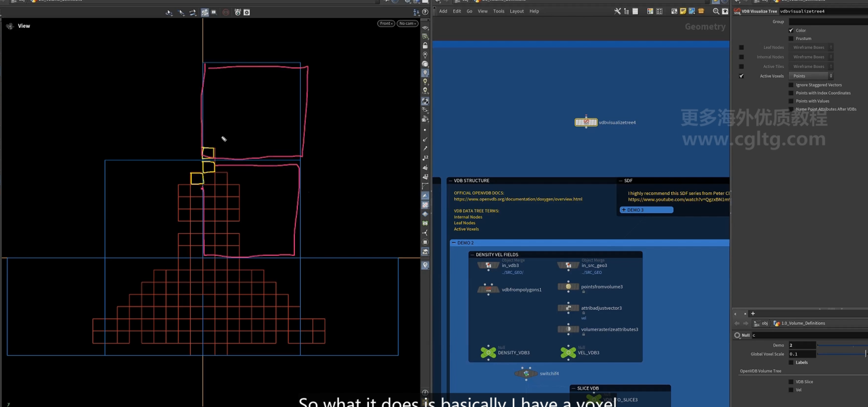The image size is (868, 407).
Task: Select the vdbfrompolygons1 node icon
Action: (x=488, y=290)
